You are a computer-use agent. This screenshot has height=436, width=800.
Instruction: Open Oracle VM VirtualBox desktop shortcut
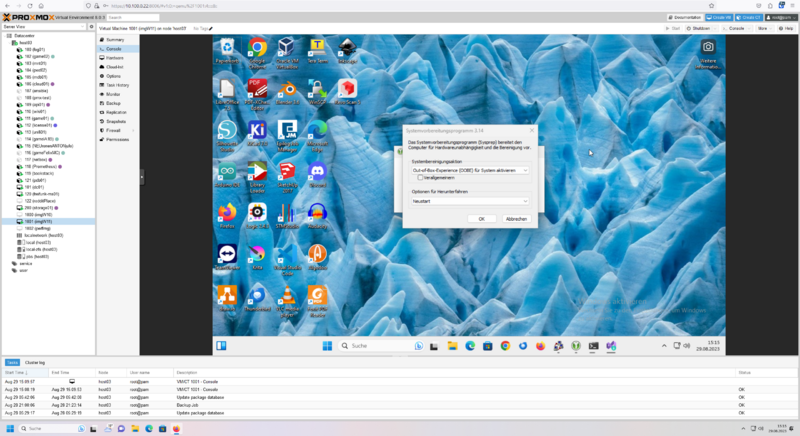coord(287,53)
